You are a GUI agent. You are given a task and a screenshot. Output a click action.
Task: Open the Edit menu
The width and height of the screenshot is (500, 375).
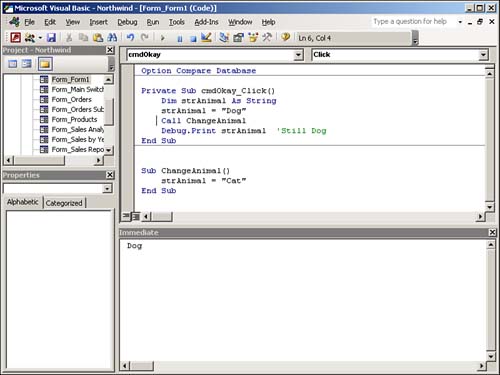pos(50,22)
